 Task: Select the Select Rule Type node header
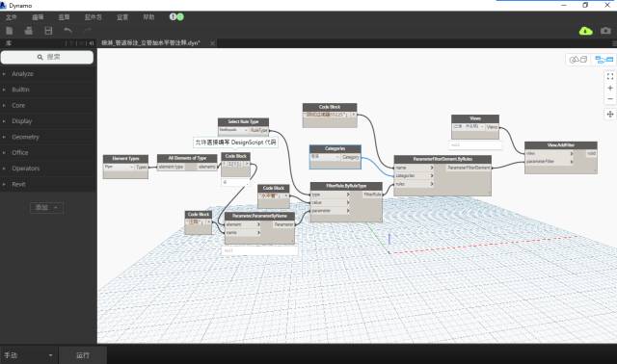[243, 122]
